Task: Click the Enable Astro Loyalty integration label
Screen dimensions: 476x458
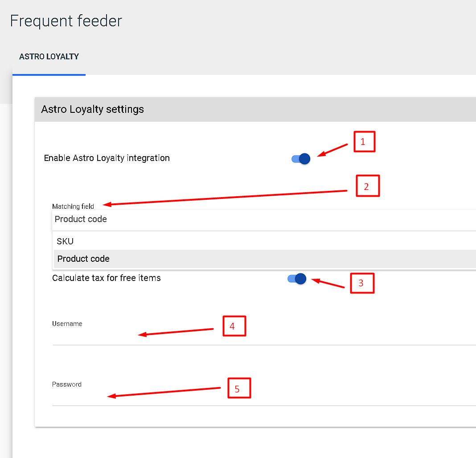Action: [x=107, y=158]
